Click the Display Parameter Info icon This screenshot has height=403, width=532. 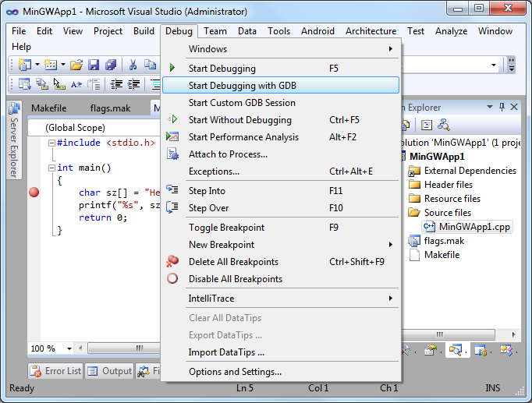click(x=42, y=84)
